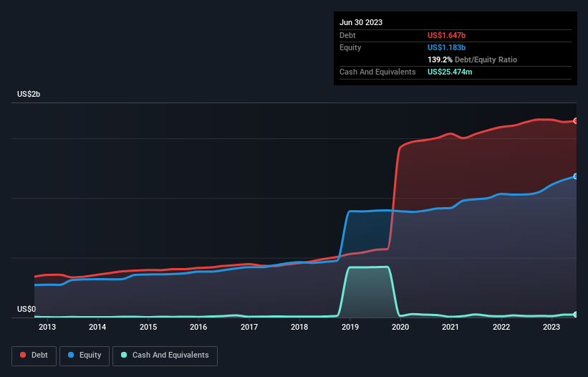Click the 2015 x-axis label

click(x=148, y=327)
